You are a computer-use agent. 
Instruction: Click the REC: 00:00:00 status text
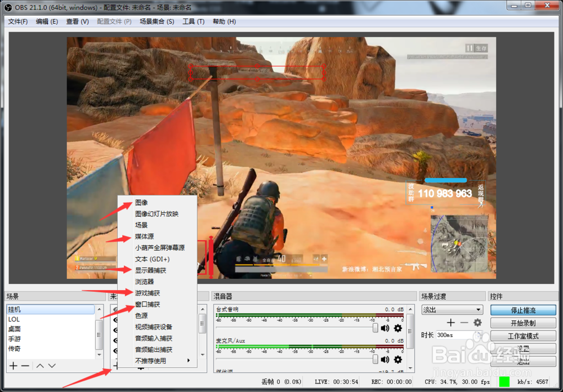click(x=391, y=381)
